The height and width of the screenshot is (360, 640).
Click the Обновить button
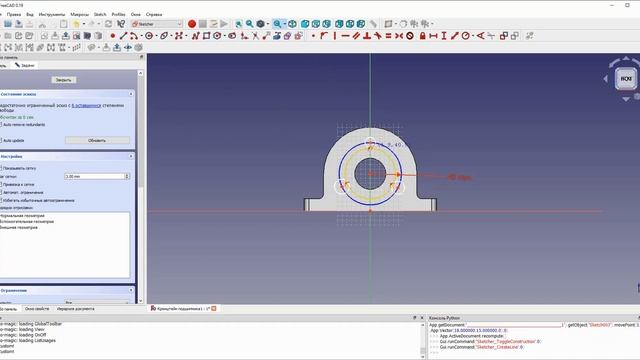point(97,140)
